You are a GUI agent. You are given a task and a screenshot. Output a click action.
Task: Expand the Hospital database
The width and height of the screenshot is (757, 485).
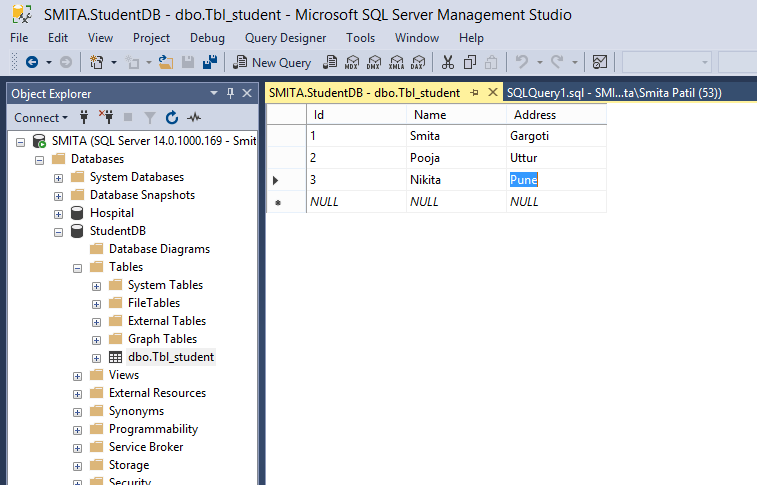click(58, 214)
